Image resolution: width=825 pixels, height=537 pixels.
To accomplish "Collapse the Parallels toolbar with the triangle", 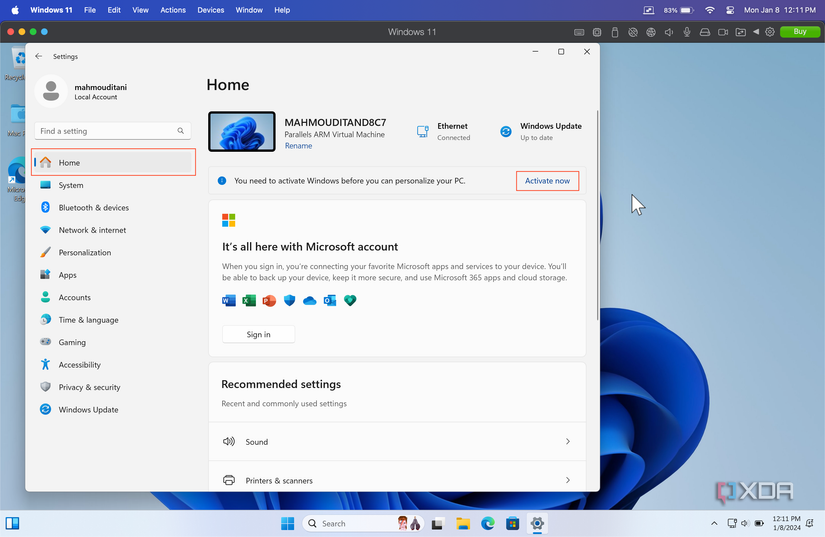I will coord(756,32).
